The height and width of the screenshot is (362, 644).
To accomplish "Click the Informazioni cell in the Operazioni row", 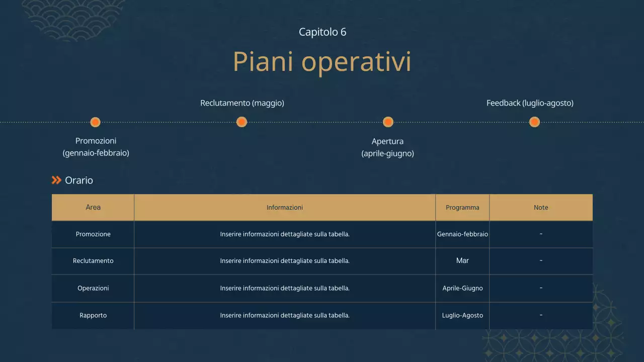I will [285, 288].
